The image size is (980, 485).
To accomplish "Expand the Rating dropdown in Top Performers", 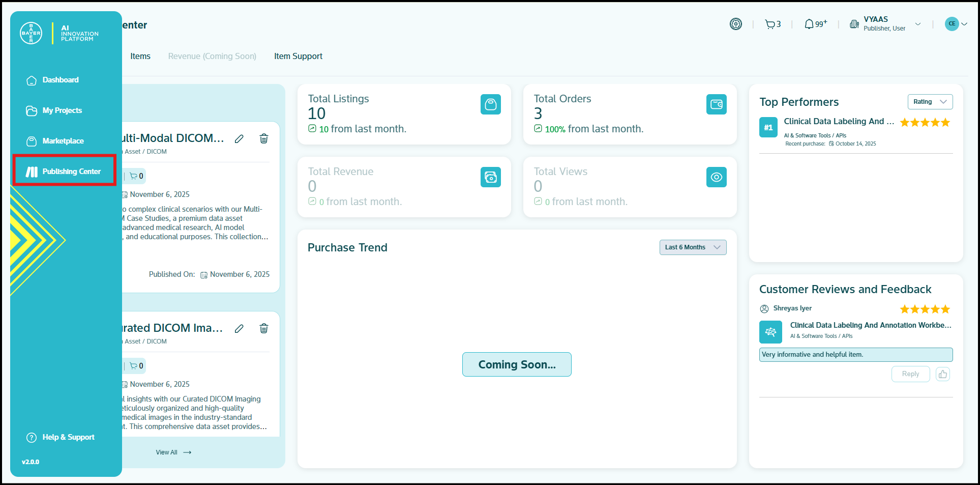I will pos(930,102).
